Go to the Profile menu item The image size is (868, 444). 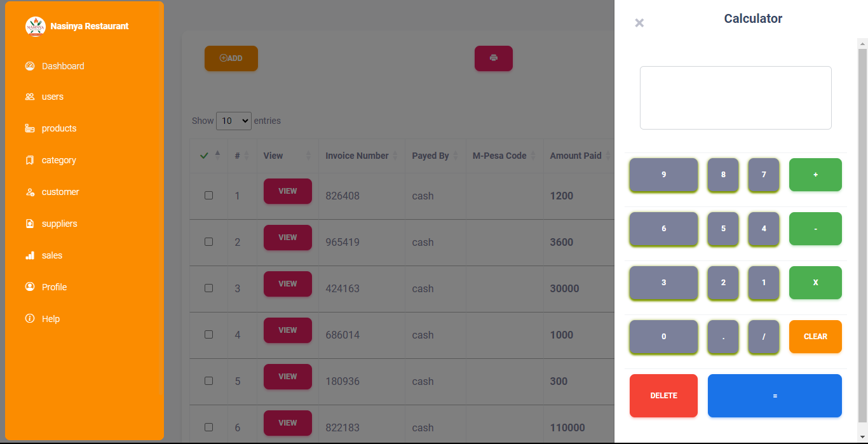[54, 287]
